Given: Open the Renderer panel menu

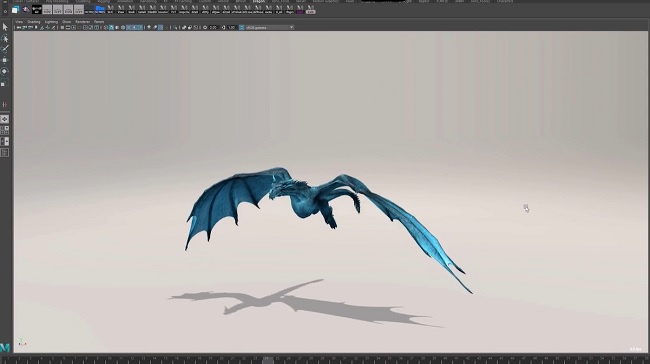Looking at the screenshot, I should click(82, 22).
